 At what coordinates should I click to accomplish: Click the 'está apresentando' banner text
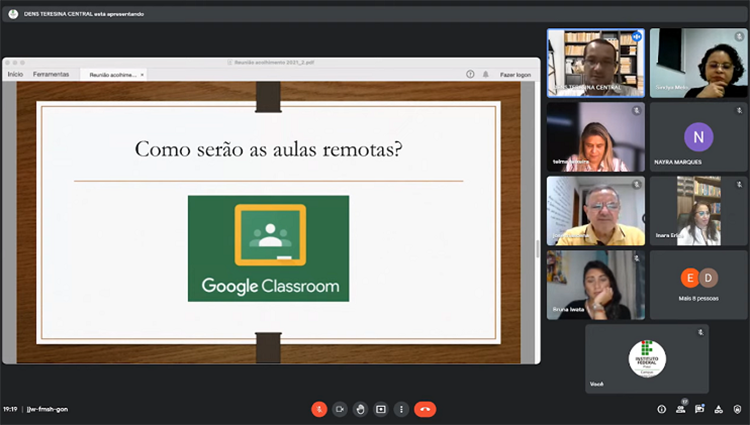119,14
